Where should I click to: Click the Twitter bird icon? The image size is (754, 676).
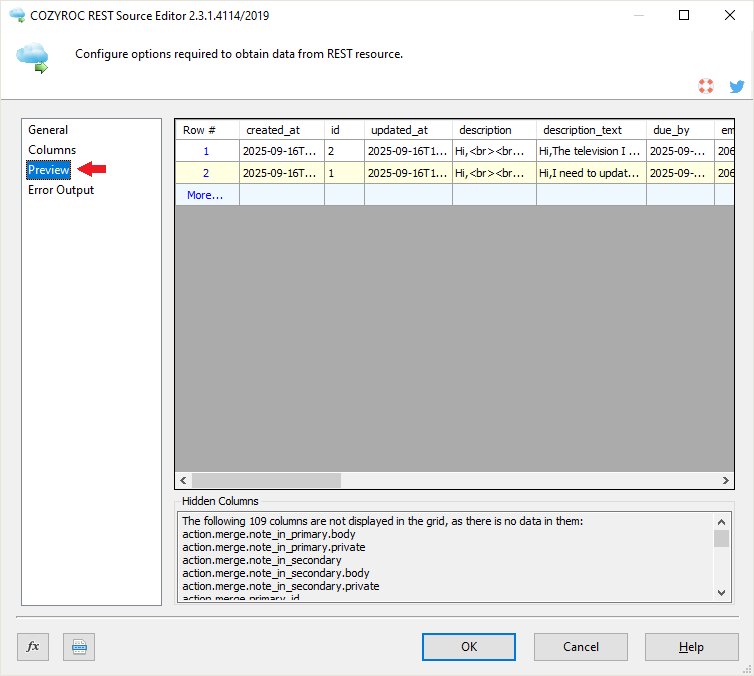[x=736, y=87]
